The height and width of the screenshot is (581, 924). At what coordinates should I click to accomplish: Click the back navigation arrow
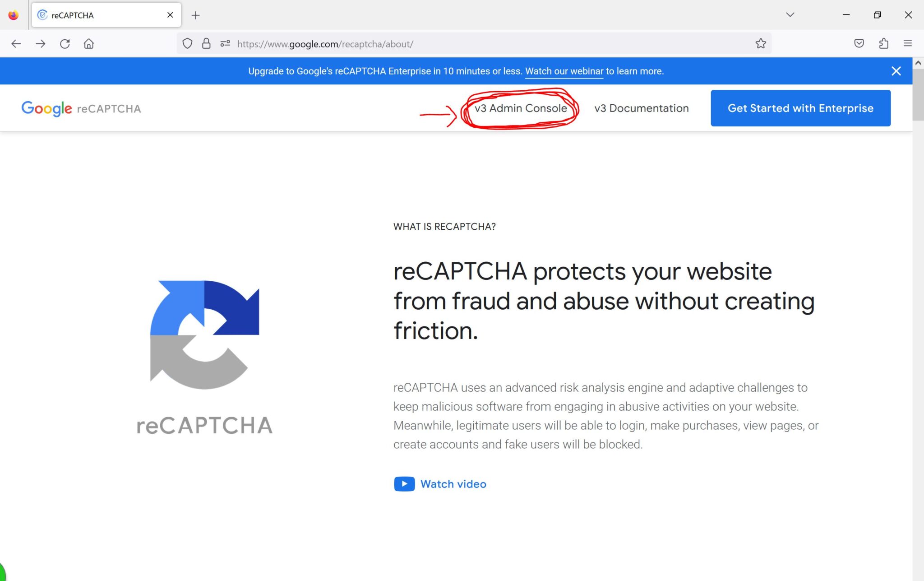tap(16, 44)
